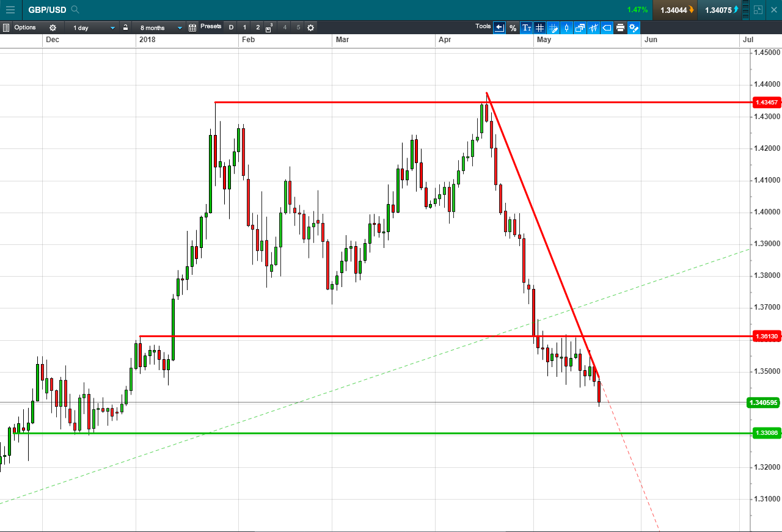This screenshot has height=532, width=782.
Task: Click the Apr axis label
Action: click(x=445, y=40)
